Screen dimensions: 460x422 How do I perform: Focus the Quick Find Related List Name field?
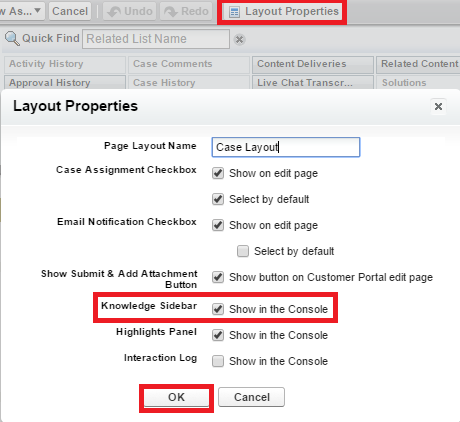click(156, 39)
